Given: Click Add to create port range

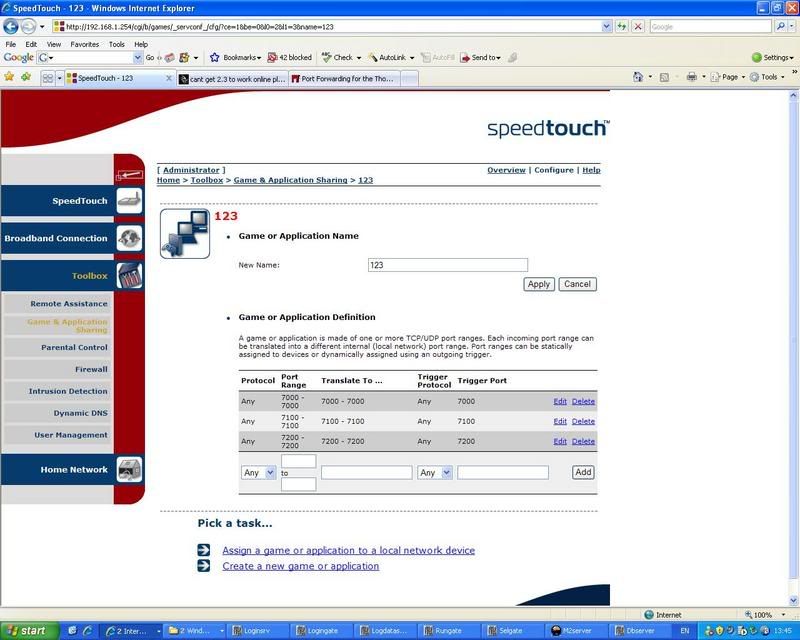Looking at the screenshot, I should [583, 472].
